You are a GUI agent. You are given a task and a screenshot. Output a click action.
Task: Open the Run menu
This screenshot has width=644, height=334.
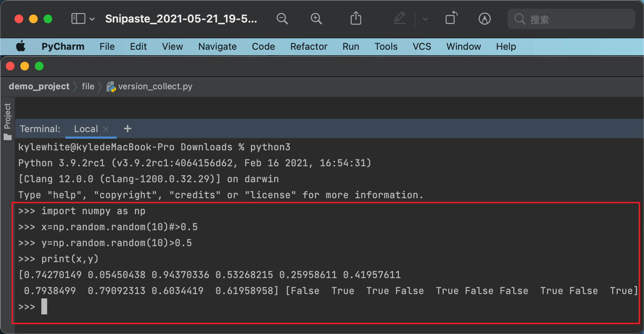351,46
